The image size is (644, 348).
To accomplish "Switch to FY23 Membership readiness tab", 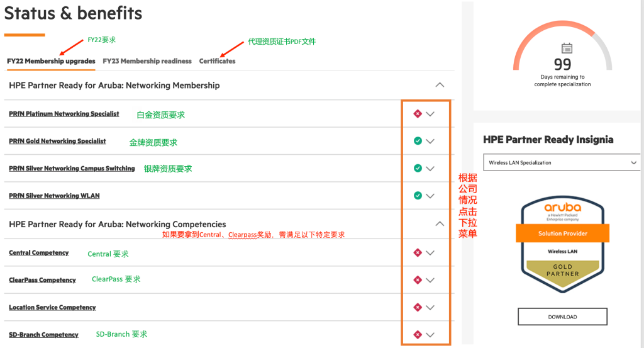I will [x=147, y=61].
